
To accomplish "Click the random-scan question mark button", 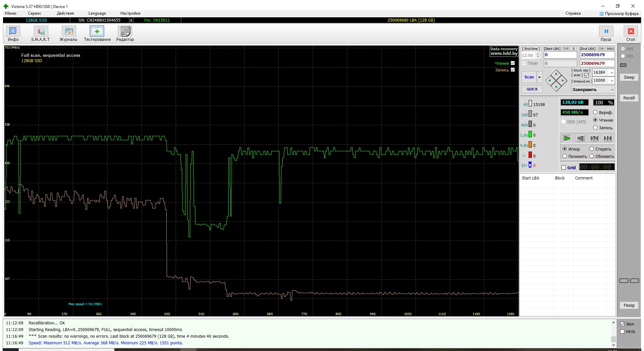I will coord(594,138).
